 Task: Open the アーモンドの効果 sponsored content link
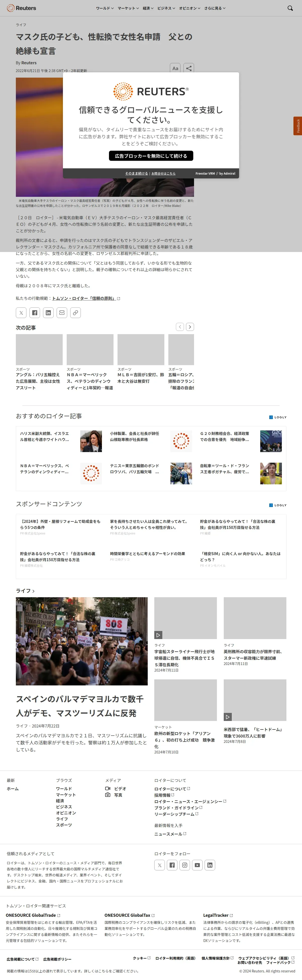click(x=147, y=554)
